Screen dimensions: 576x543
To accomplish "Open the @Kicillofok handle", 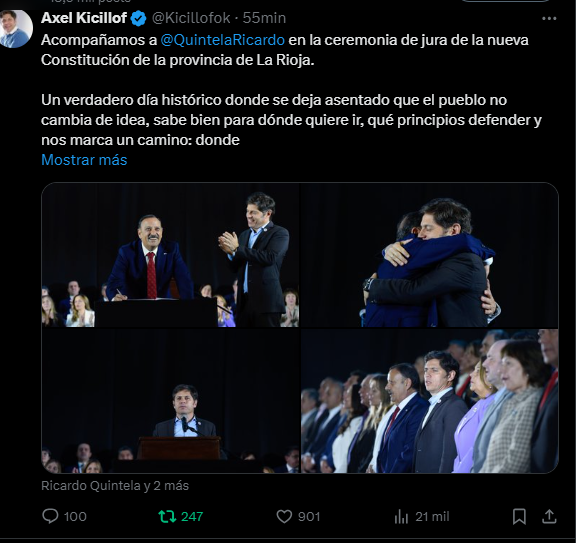I will [x=191, y=18].
